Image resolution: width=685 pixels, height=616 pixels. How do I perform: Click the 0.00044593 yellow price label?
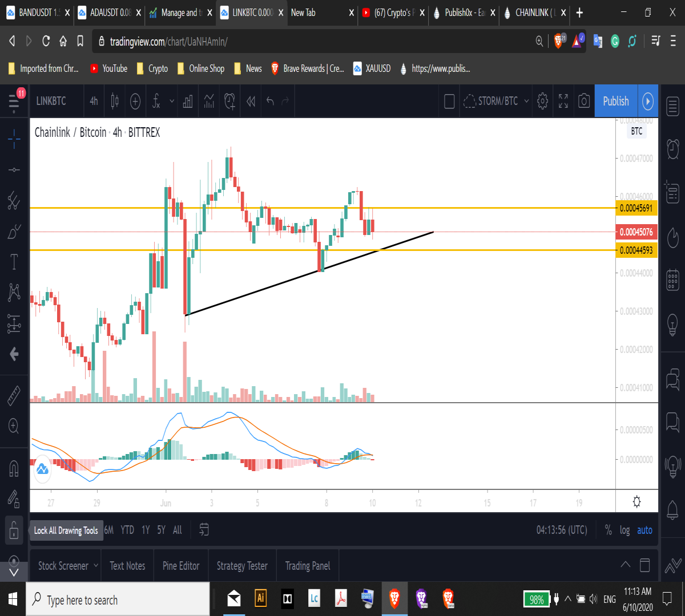[x=636, y=250]
